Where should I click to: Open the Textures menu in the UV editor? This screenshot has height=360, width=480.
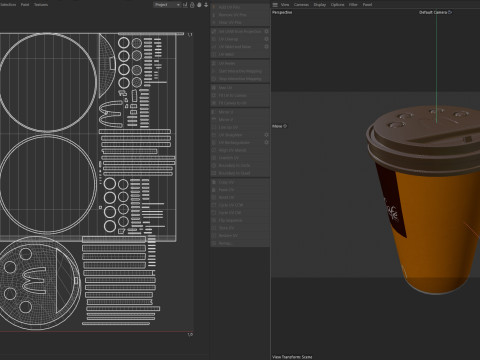tap(41, 5)
